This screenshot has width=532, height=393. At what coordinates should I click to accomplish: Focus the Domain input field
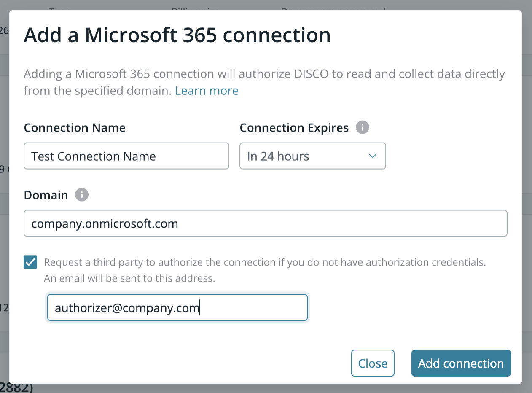266,223
